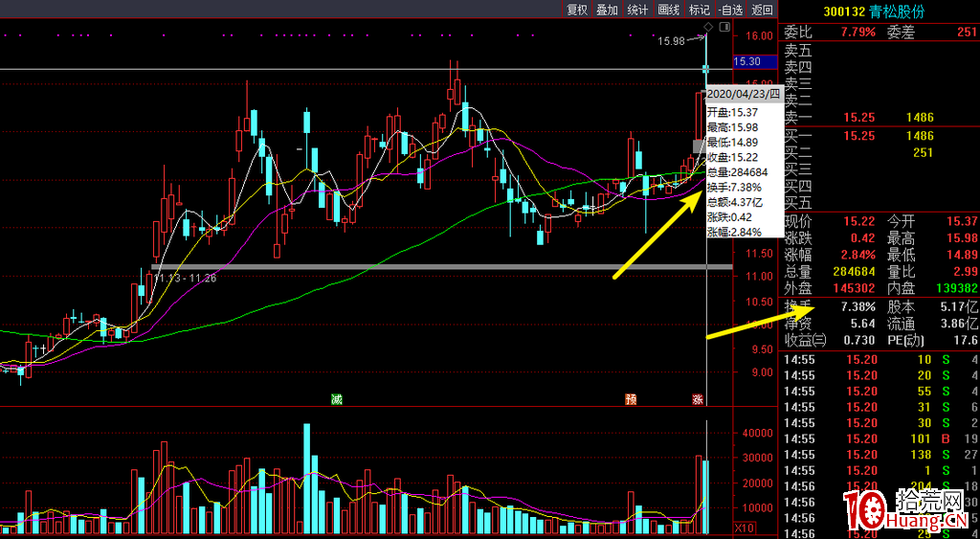Click the 总量 value 284684 in quote panel
The height and width of the screenshot is (539, 980).
[x=855, y=271]
